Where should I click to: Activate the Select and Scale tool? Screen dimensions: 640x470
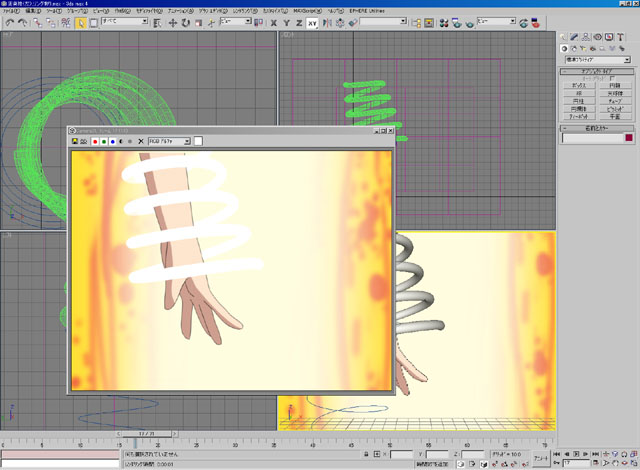click(199, 23)
